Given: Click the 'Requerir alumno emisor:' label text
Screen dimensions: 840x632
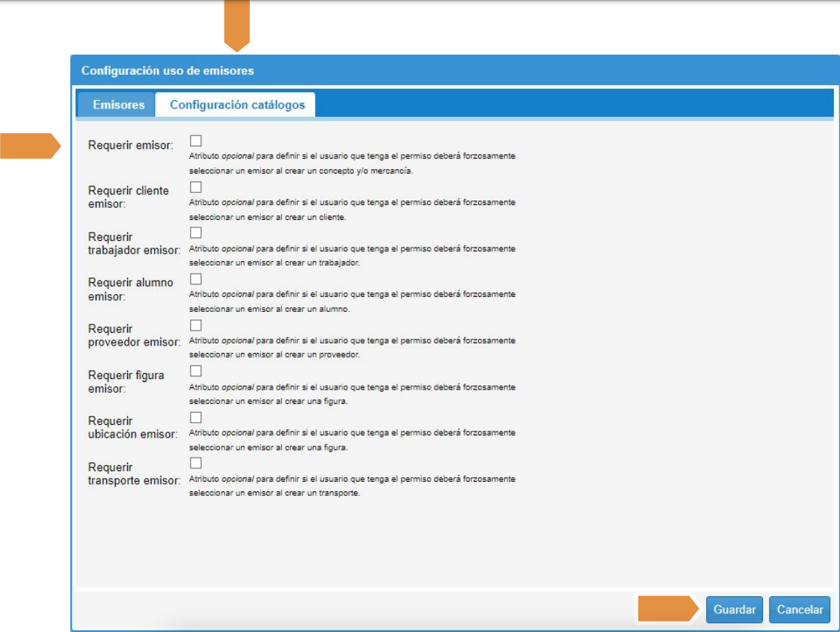Looking at the screenshot, I should click(130, 289).
